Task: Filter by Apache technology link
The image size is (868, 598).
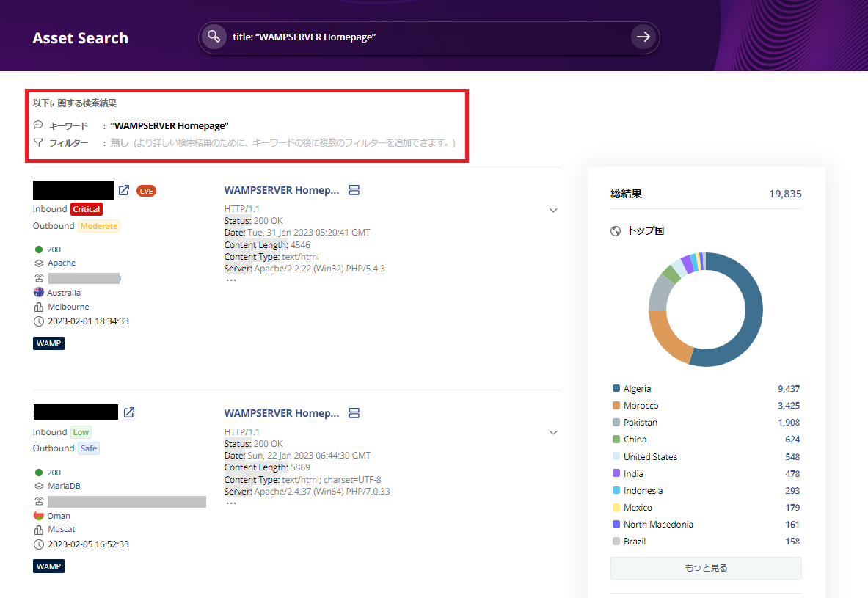Action: (x=62, y=263)
